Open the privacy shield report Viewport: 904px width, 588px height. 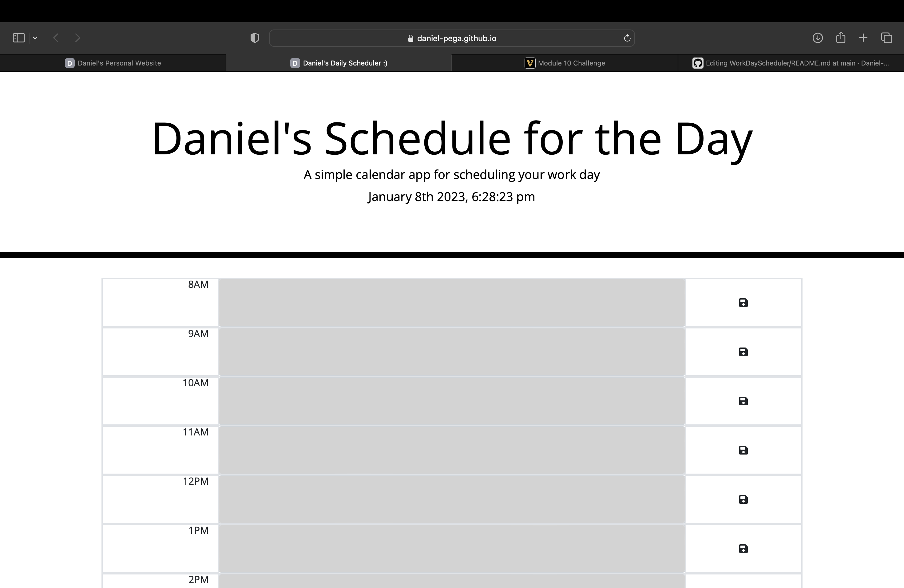255,38
